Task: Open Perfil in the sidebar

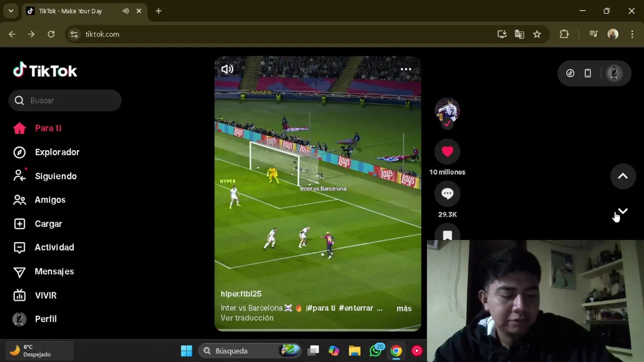Action: click(x=35, y=319)
